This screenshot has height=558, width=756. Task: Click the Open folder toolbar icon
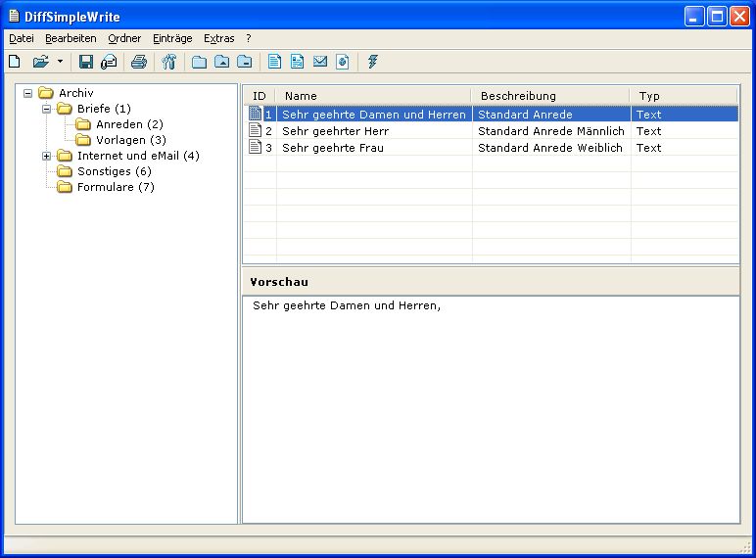(x=41, y=62)
